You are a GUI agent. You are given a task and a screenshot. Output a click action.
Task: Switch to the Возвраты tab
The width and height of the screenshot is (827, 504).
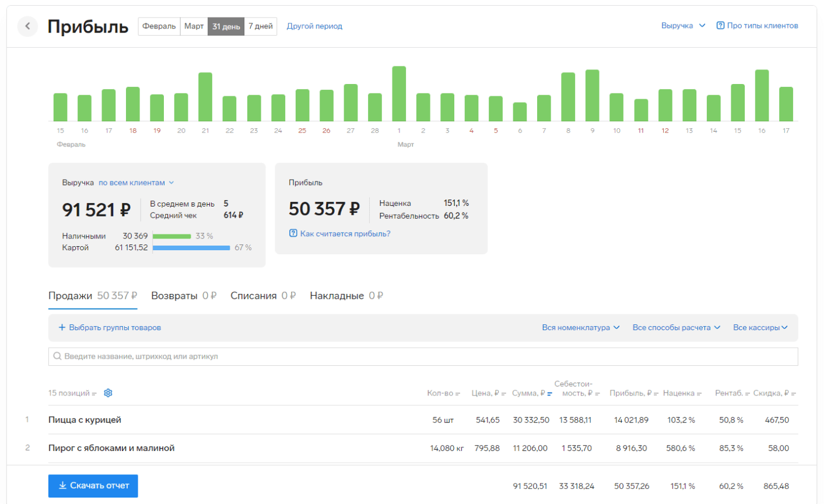[x=184, y=296]
